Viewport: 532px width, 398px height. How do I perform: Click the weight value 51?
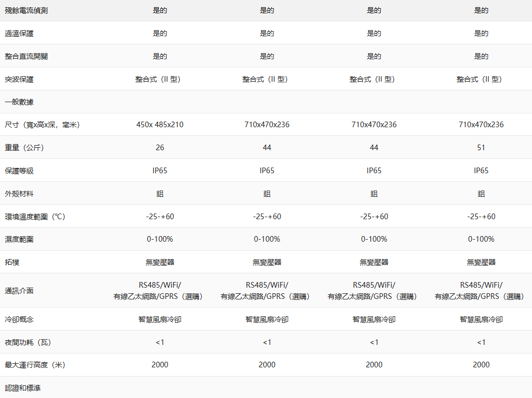pyautogui.click(x=481, y=148)
